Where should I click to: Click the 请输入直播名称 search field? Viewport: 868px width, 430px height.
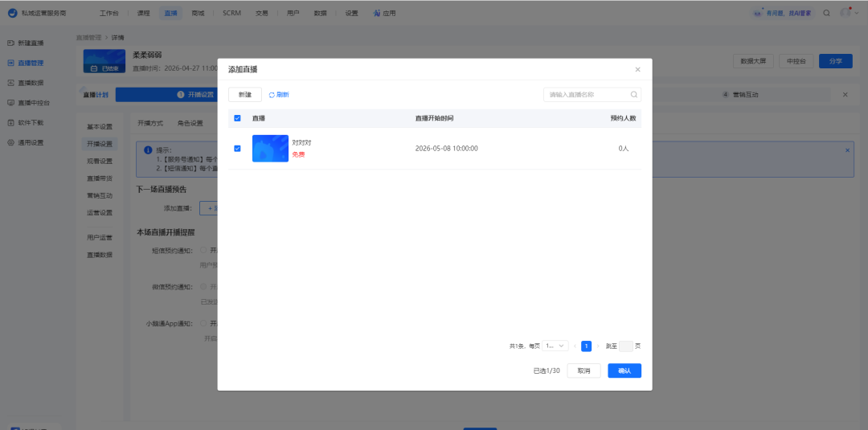coord(592,95)
